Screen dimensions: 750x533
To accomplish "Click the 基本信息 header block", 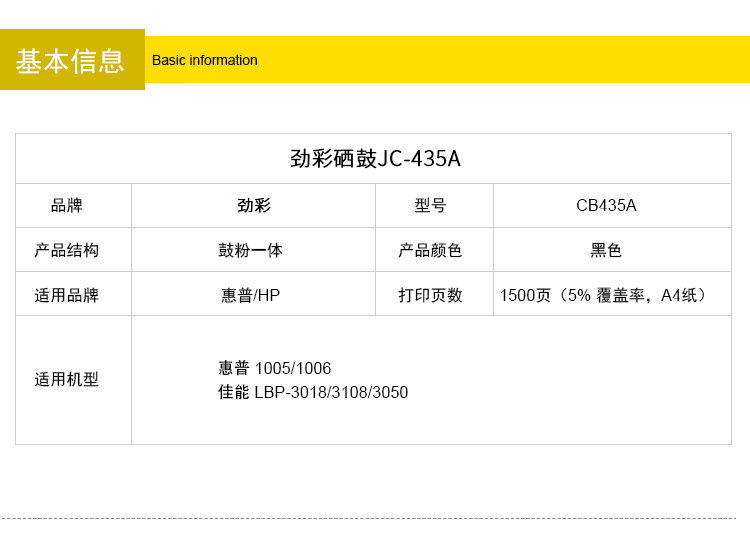I will (71, 60).
